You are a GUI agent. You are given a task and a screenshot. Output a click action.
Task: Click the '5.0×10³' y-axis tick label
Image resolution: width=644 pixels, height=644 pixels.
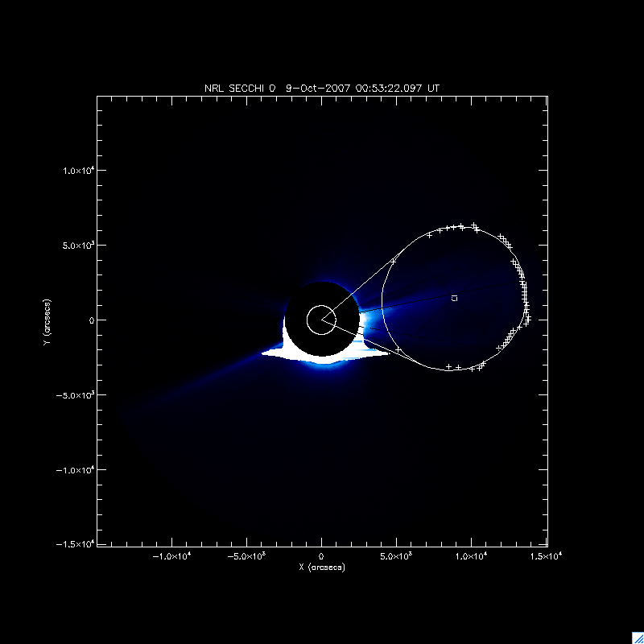(x=78, y=246)
